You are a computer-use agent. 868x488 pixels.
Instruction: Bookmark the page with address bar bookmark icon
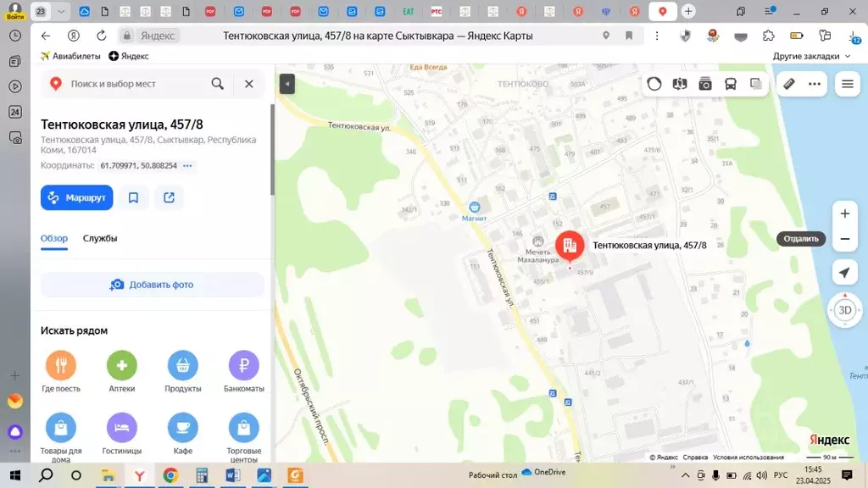pyautogui.click(x=629, y=36)
